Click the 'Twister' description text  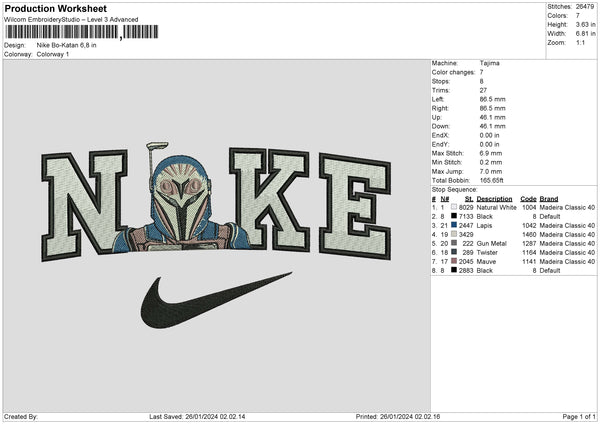(x=487, y=253)
